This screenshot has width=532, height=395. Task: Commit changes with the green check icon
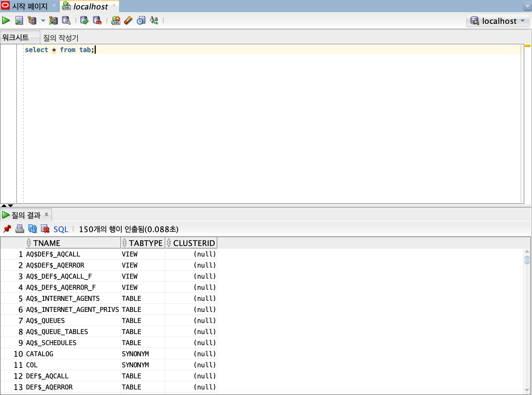[84, 20]
